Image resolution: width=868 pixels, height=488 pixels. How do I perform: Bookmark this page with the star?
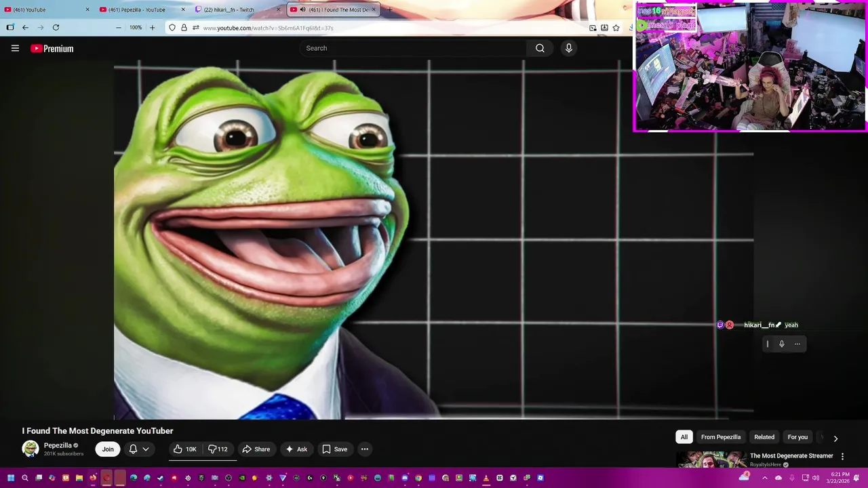(x=616, y=28)
